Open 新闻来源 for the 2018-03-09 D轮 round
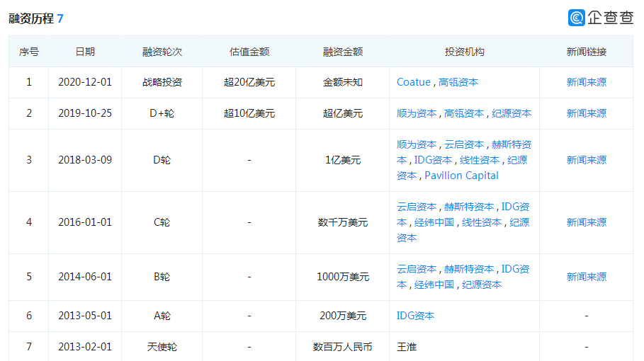This screenshot has height=361, width=644. coord(586,160)
